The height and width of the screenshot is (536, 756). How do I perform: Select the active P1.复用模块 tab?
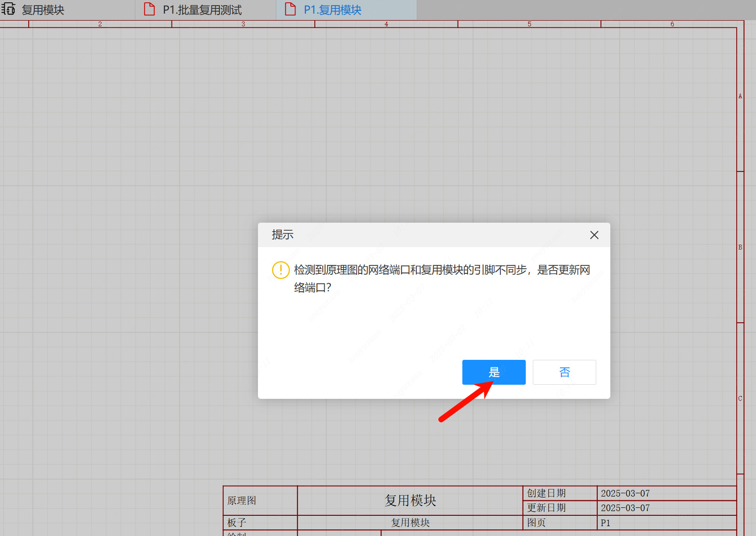tap(333, 10)
